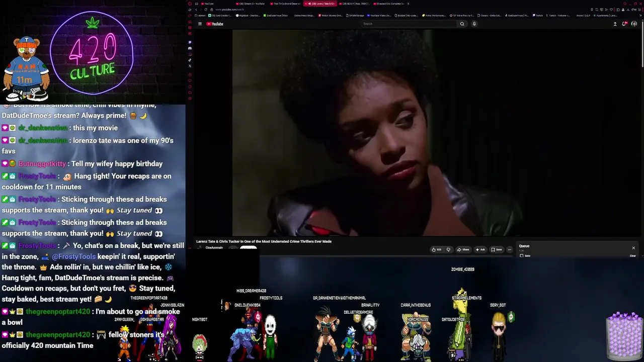Viewport: 644px width, 362px height.
Task: Click the 'SERY_BOT' avatar label
Action: [x=498, y=305]
